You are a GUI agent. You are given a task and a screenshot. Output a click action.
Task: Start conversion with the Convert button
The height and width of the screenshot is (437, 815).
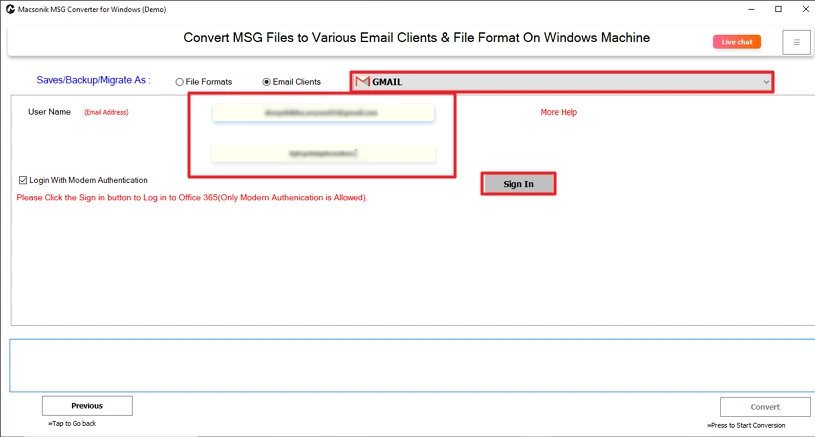[x=765, y=407]
